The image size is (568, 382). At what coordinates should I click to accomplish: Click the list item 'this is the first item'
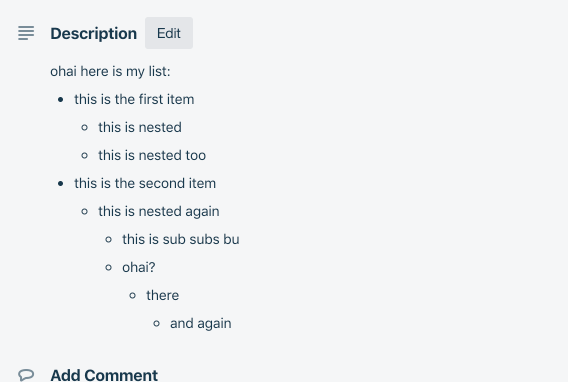[x=134, y=99]
